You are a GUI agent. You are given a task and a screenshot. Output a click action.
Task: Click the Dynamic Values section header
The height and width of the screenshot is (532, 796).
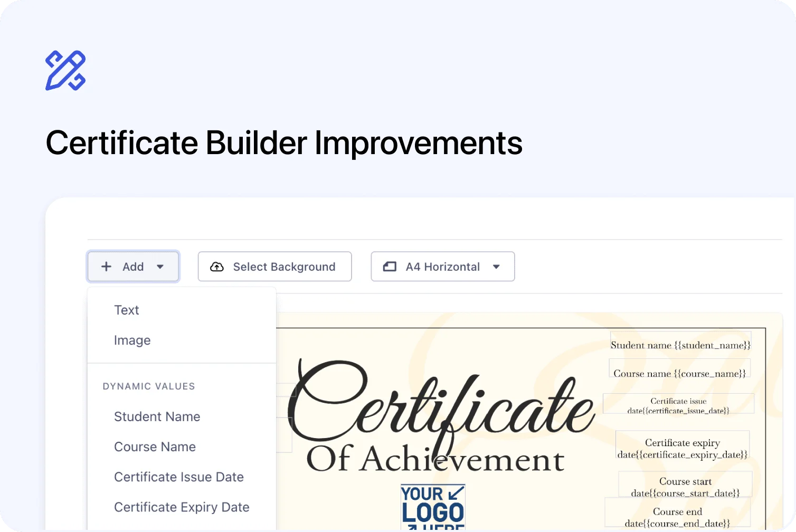(149, 386)
